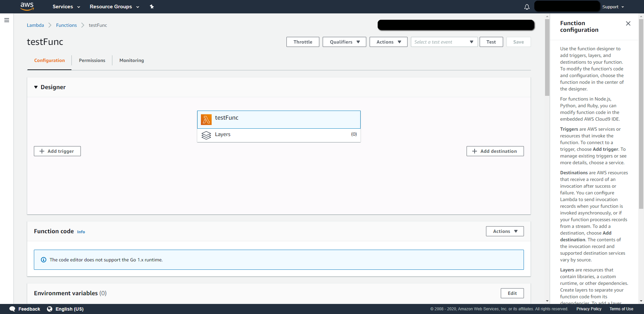Click the Save button
Screen dimensions: 644x314
(519, 42)
